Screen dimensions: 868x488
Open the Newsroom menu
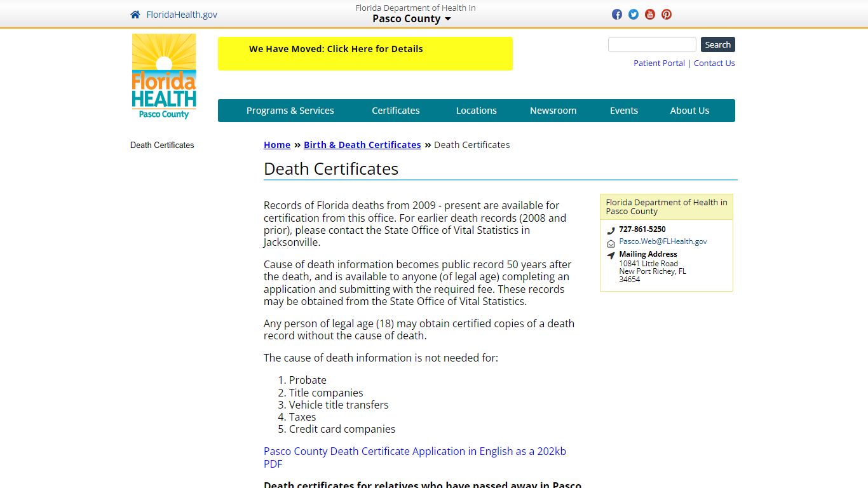[x=553, y=111]
